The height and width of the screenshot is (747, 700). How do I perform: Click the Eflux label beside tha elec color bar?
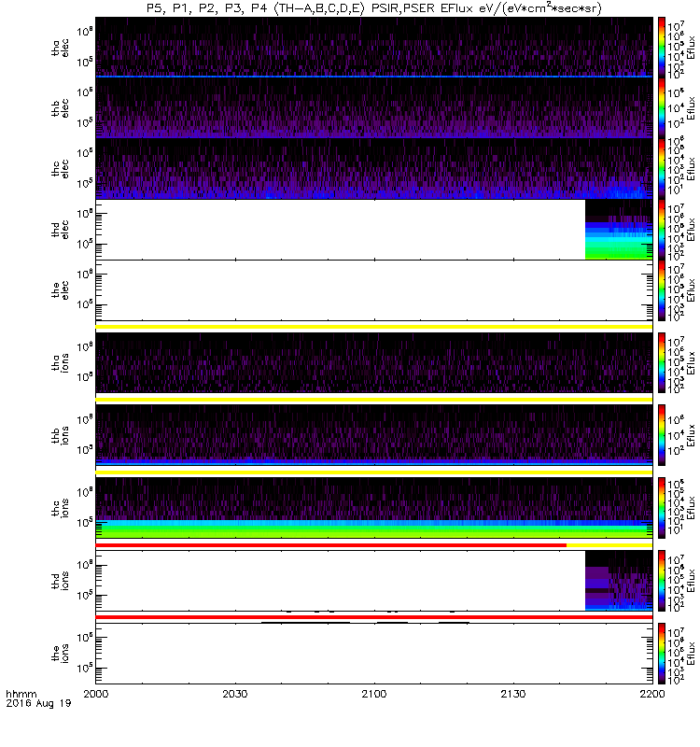click(691, 48)
